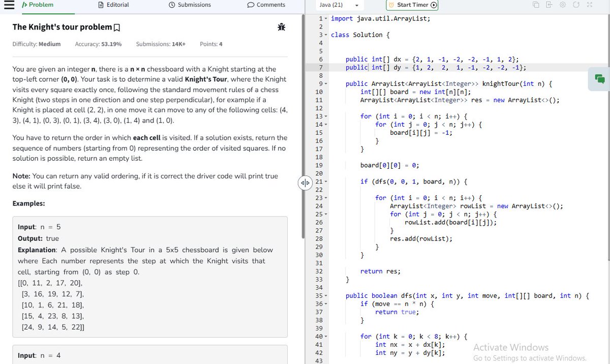Click the Examples: heading
The width and height of the screenshot is (610, 364).
click(28, 203)
